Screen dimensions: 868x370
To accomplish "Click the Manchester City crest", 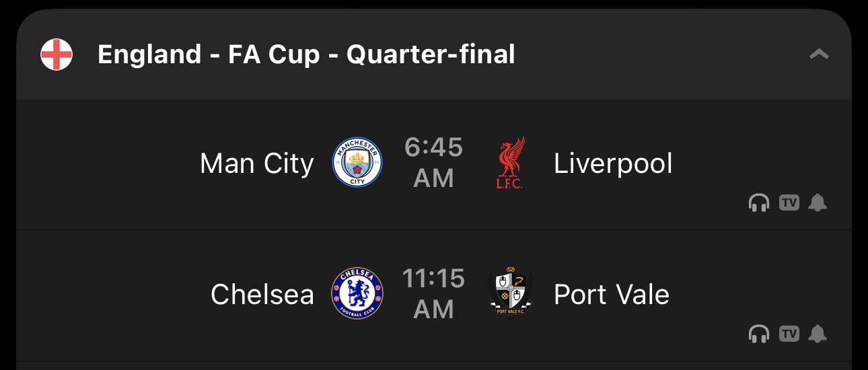I will [357, 162].
